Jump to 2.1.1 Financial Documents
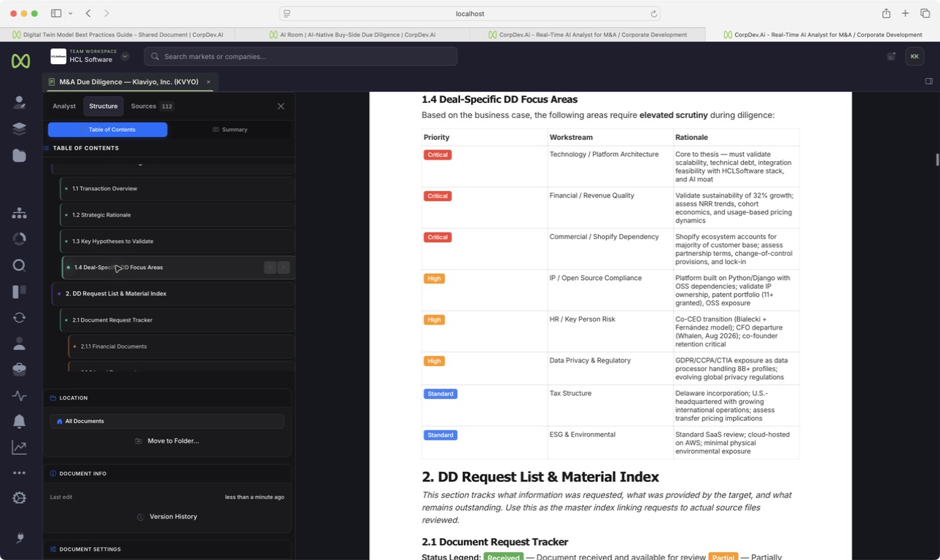The image size is (940, 560). tap(182, 346)
